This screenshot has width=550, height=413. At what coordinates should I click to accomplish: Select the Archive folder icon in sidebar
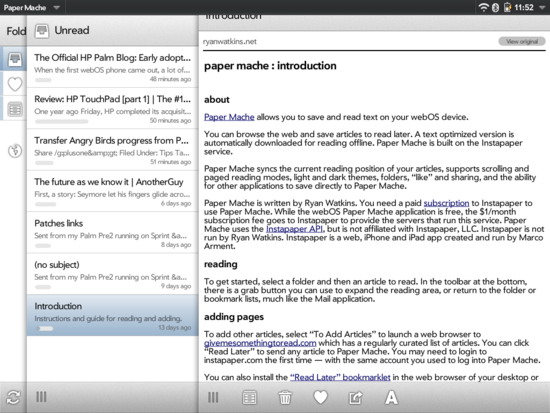point(15,109)
